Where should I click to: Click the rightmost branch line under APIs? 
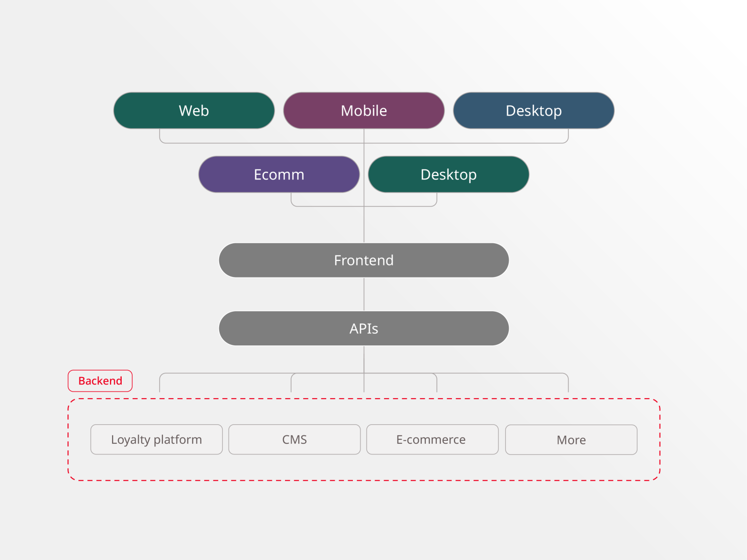coord(568,385)
